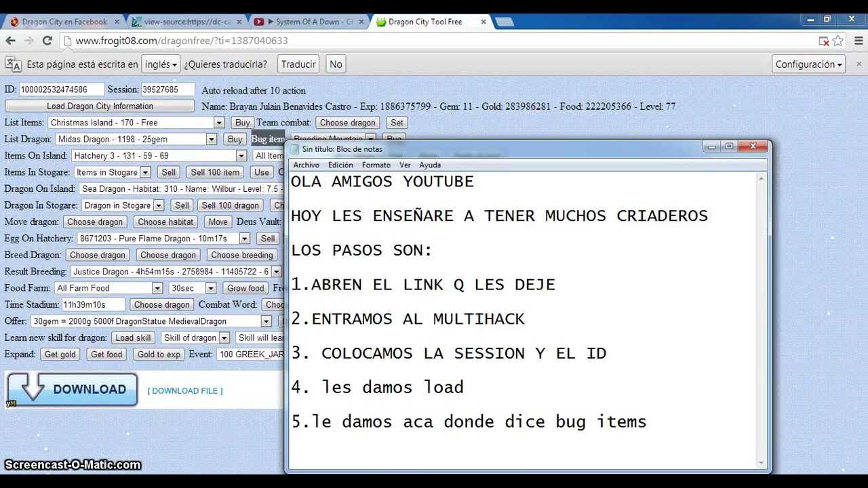
Task: Click the blocked pop-up icon in address bar
Action: pyautogui.click(x=824, y=41)
